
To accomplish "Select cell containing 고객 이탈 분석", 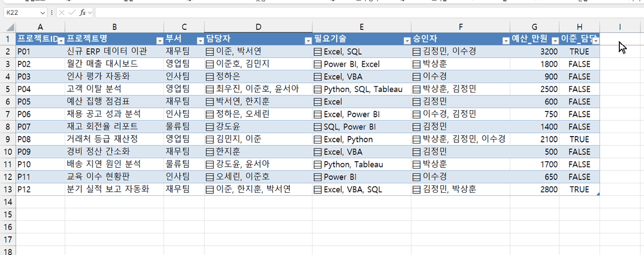I will tap(114, 89).
